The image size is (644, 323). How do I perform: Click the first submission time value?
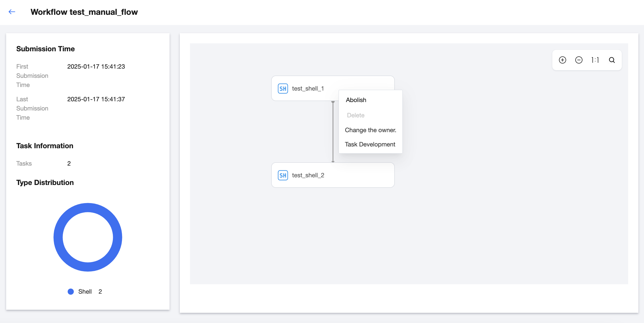click(96, 67)
